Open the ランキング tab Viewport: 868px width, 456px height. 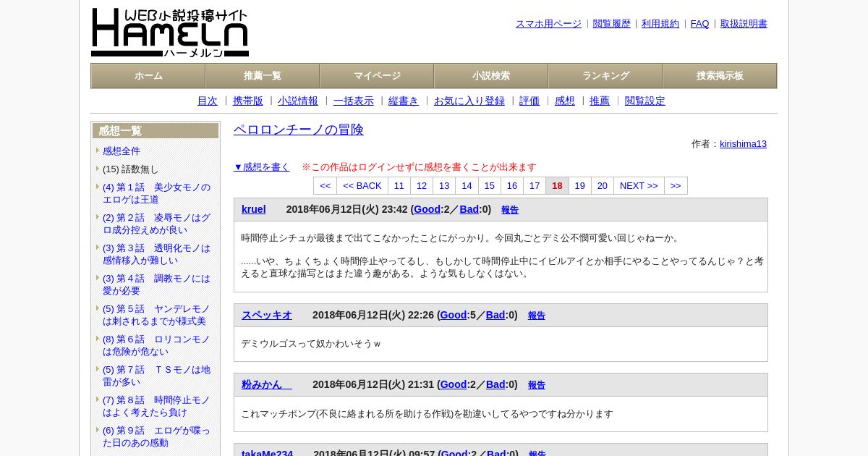tap(605, 76)
